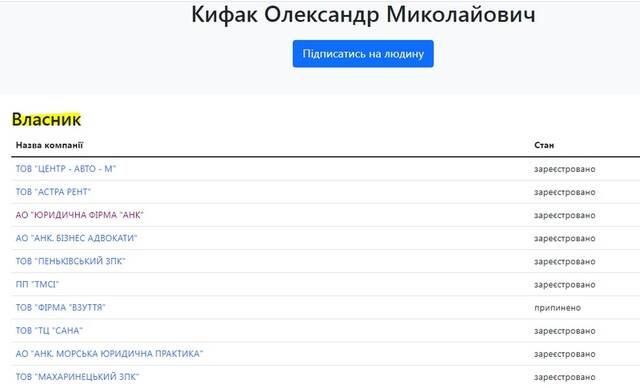
Task: Click the Власник section heading
Action: 46,120
